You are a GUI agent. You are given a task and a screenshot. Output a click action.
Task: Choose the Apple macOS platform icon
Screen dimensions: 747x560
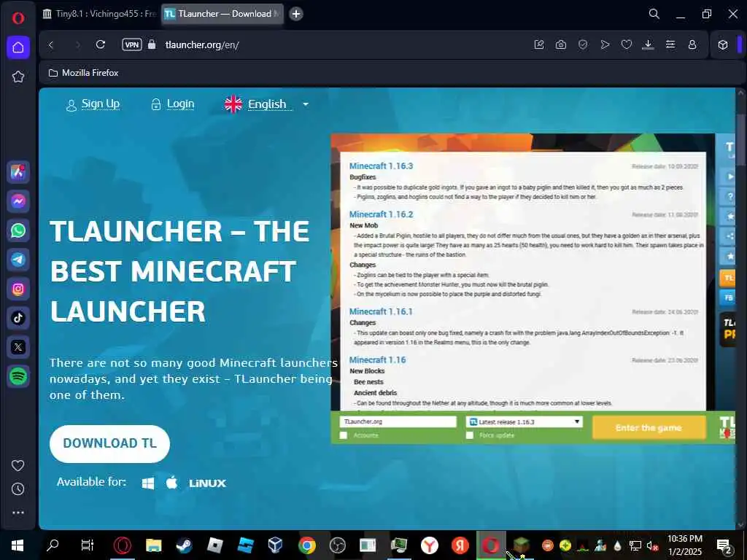click(172, 483)
